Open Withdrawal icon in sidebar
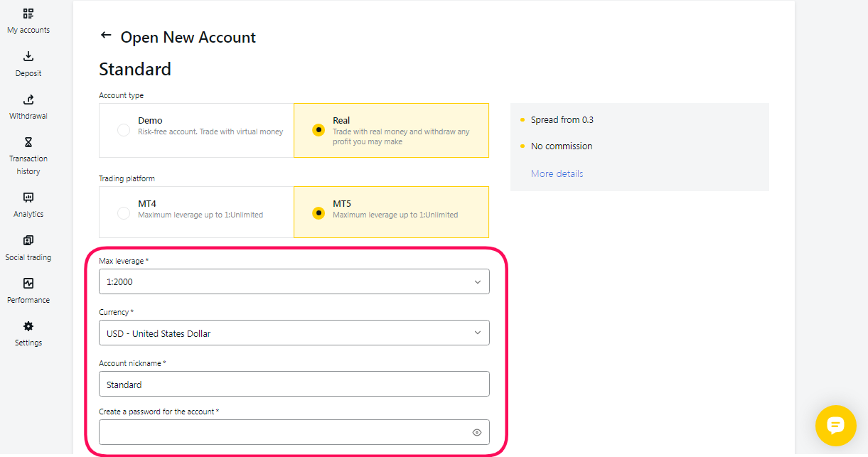The height and width of the screenshot is (457, 868). click(x=28, y=100)
